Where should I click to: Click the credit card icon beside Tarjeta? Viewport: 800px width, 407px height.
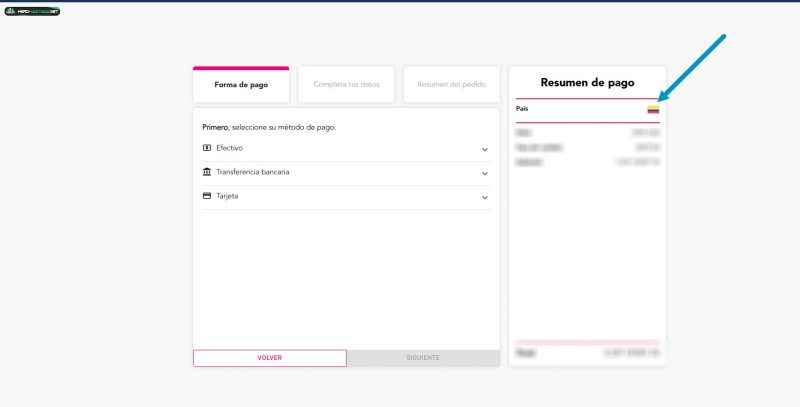(206, 196)
